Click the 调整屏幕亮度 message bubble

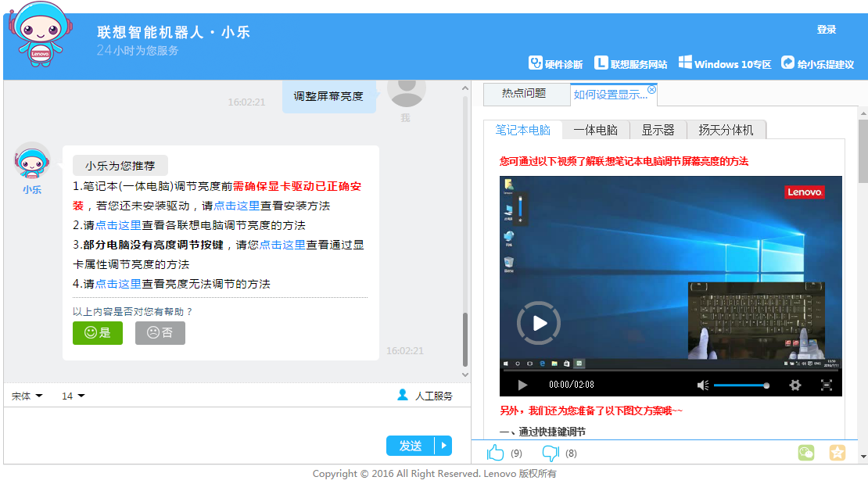coord(328,96)
